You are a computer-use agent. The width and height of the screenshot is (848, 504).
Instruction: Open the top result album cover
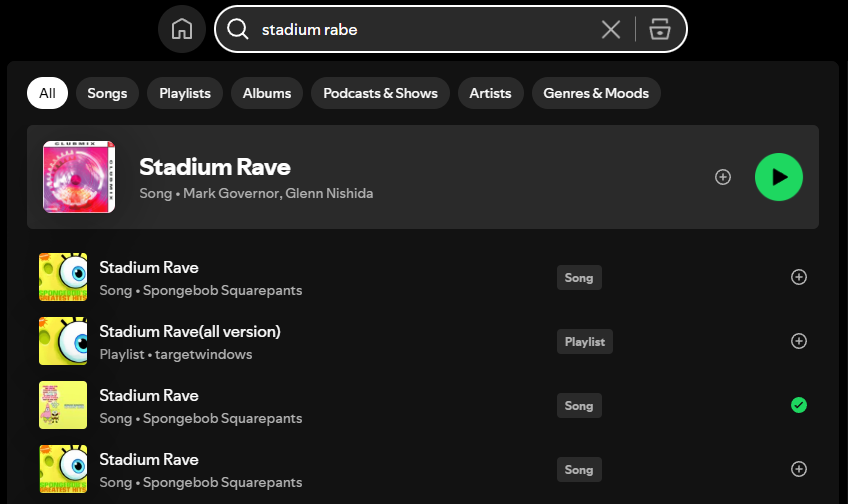click(x=79, y=177)
